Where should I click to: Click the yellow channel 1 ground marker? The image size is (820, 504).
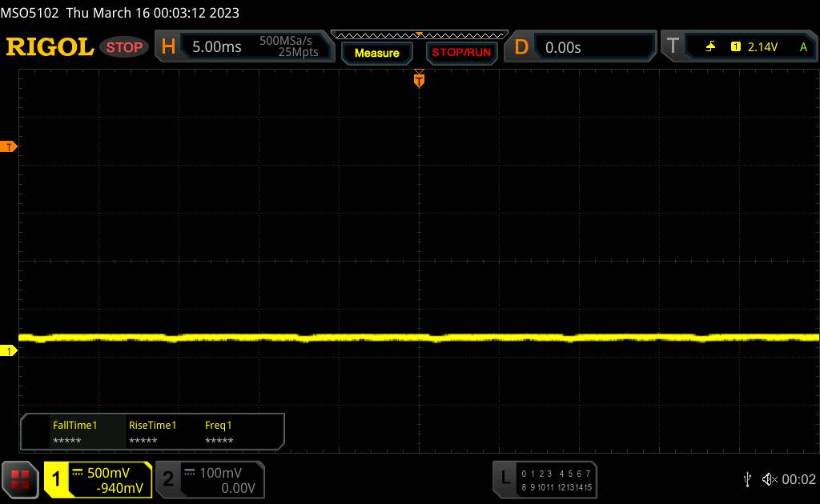[x=10, y=351]
